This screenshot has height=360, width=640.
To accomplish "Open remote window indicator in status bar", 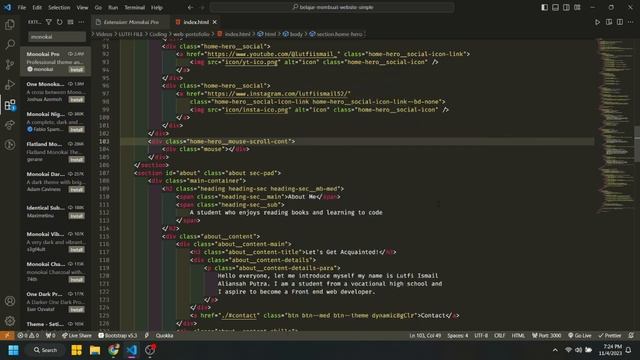I will pos(7,336).
